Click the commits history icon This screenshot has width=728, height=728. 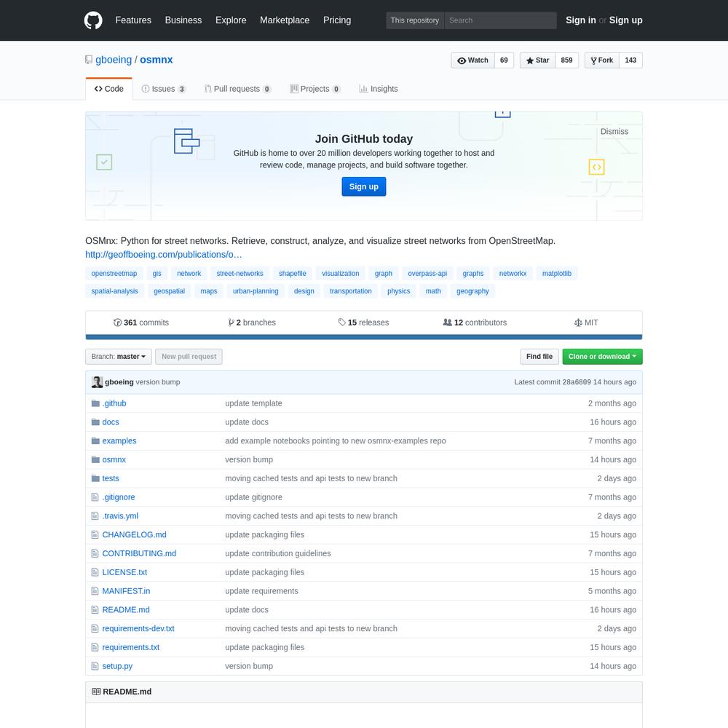pos(117,323)
